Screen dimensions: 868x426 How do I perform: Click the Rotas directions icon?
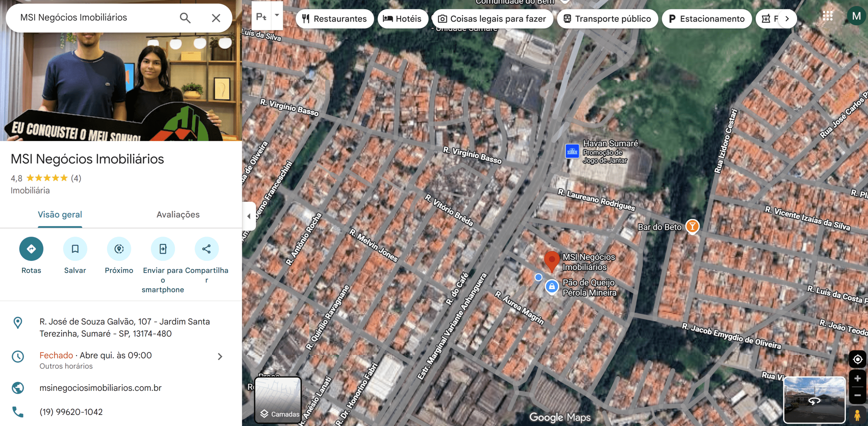(31, 249)
